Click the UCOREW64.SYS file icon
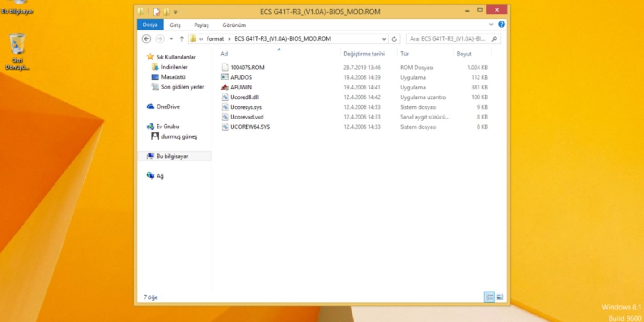 coord(225,127)
